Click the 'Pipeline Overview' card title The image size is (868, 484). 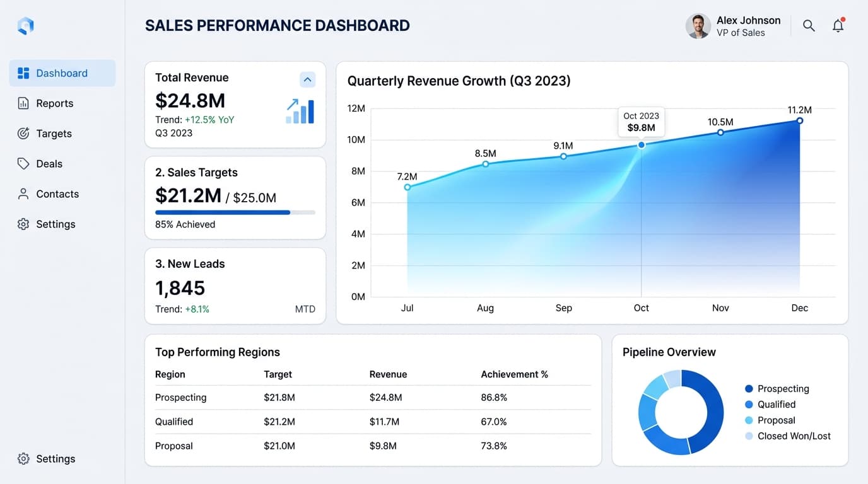669,352
